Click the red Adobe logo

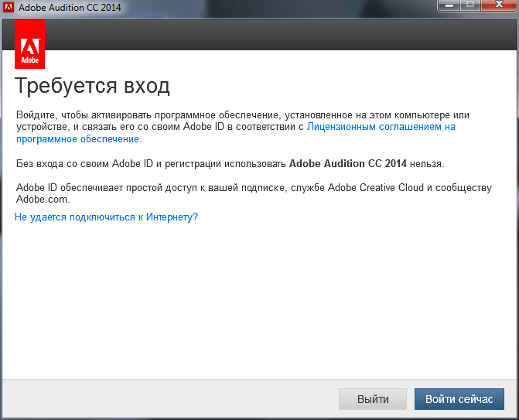[x=30, y=44]
